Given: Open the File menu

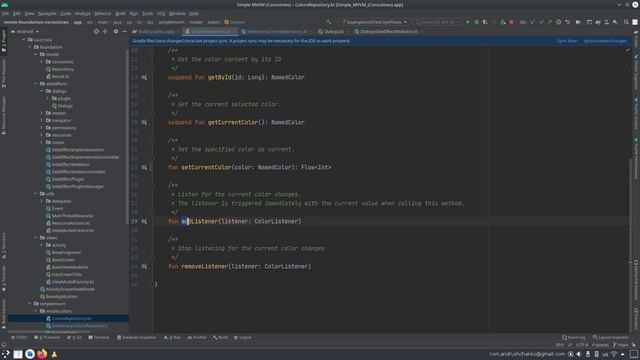Looking at the screenshot, I should pyautogui.click(x=5, y=13).
